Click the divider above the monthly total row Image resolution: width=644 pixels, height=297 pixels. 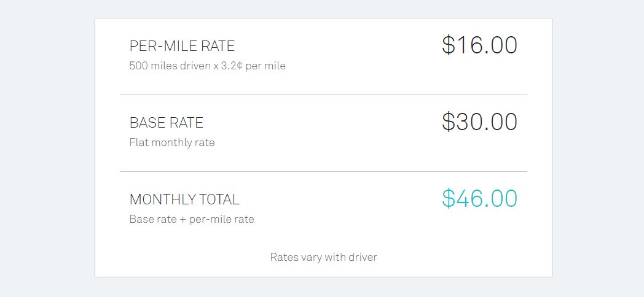324,171
